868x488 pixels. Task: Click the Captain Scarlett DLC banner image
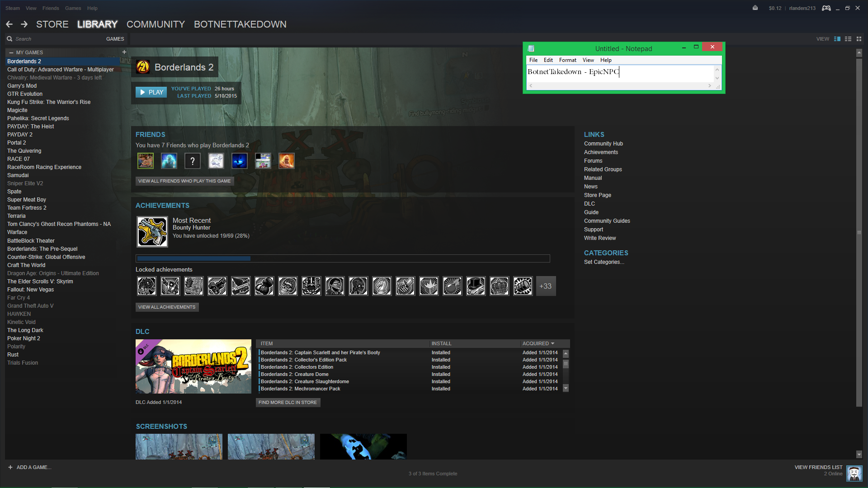193,366
